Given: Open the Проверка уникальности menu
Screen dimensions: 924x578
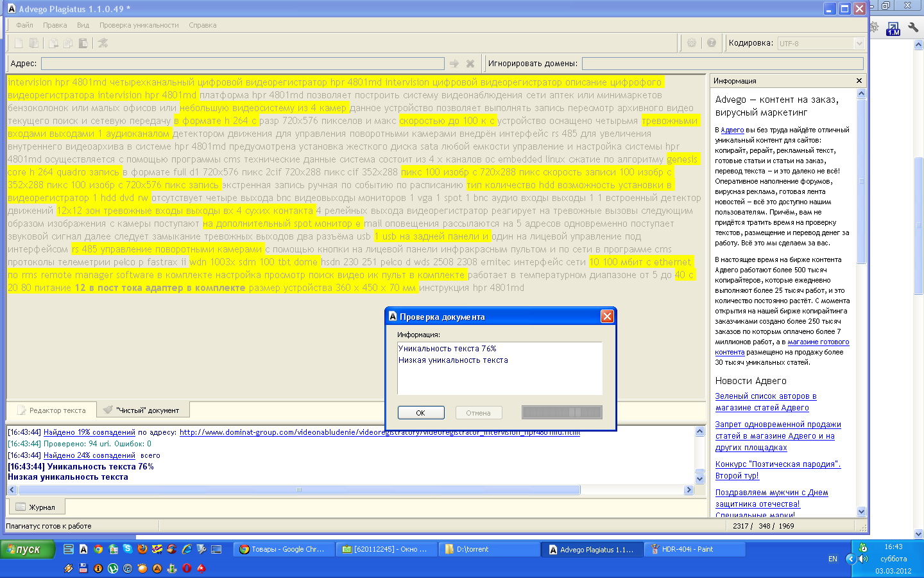Looking at the screenshot, I should [x=139, y=25].
